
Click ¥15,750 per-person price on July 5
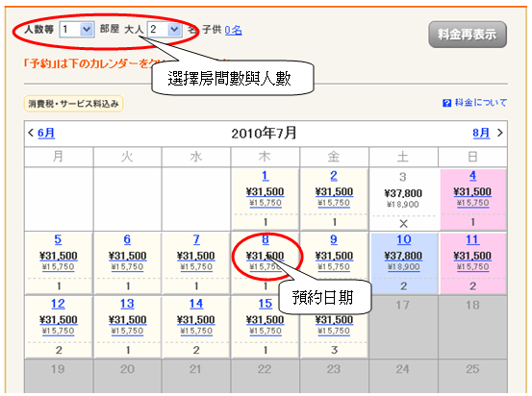[x=58, y=267]
